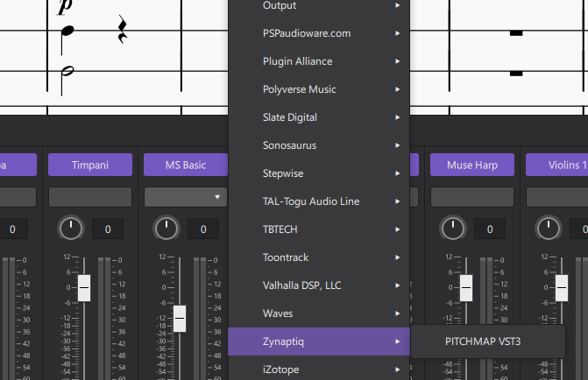
Task: Expand arrow next to Slate Digital entry
Action: [397, 117]
